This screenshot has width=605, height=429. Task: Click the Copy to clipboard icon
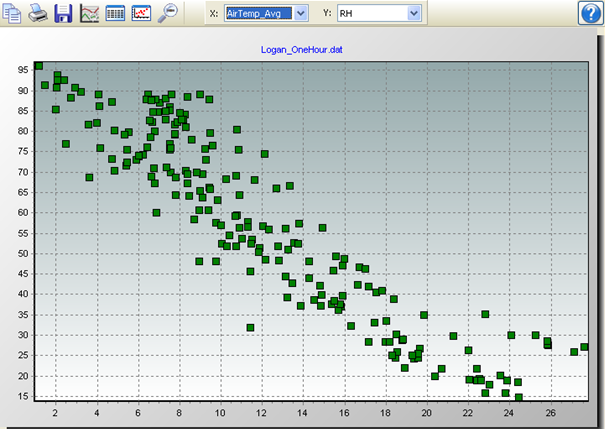12,13
